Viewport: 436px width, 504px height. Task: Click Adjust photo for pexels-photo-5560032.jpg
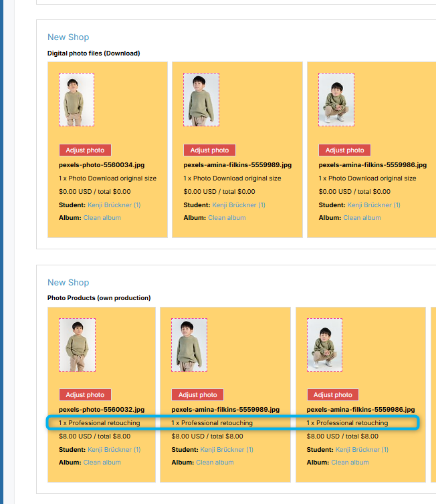pos(85,395)
